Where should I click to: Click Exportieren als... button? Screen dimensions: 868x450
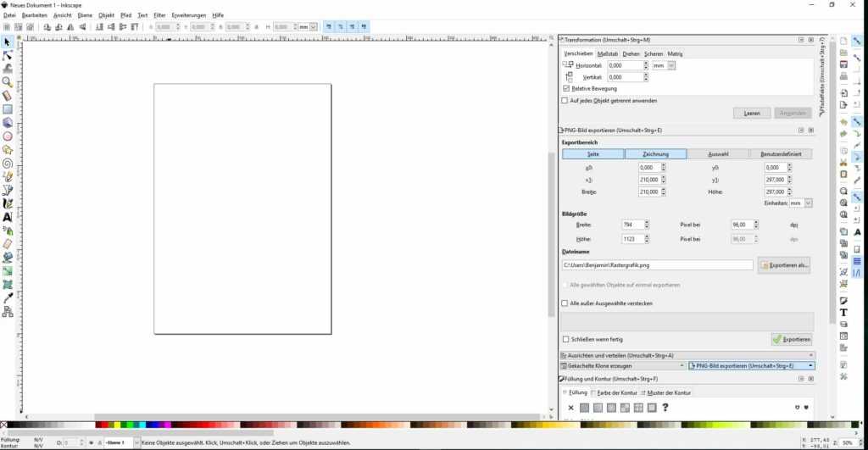[x=784, y=265]
